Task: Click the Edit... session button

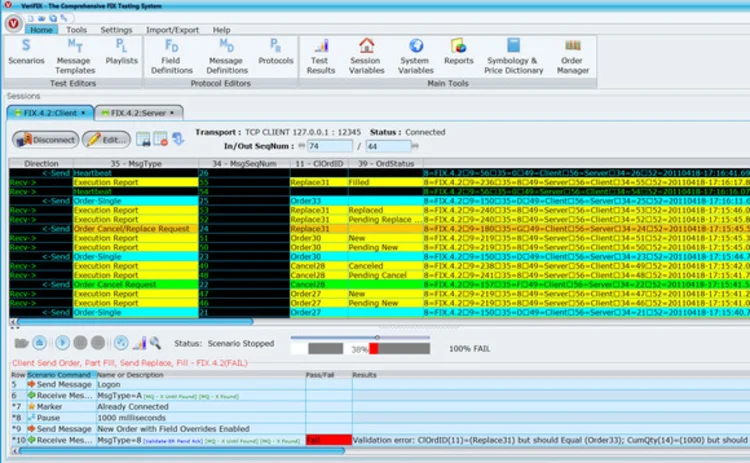Action: (106, 140)
